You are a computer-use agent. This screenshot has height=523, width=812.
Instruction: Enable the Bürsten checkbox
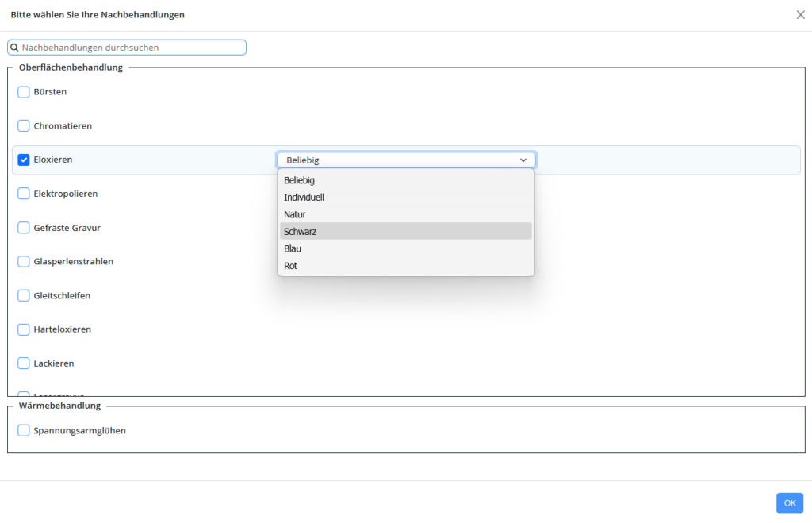(x=24, y=92)
